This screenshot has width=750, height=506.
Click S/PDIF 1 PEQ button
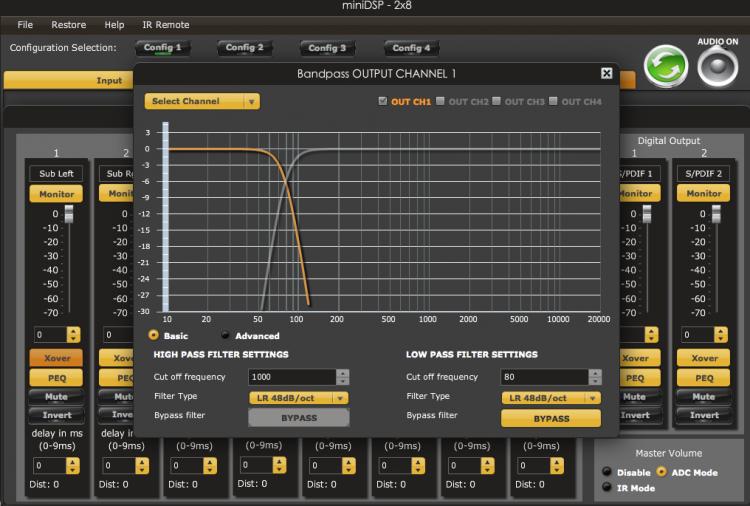pyautogui.click(x=639, y=378)
